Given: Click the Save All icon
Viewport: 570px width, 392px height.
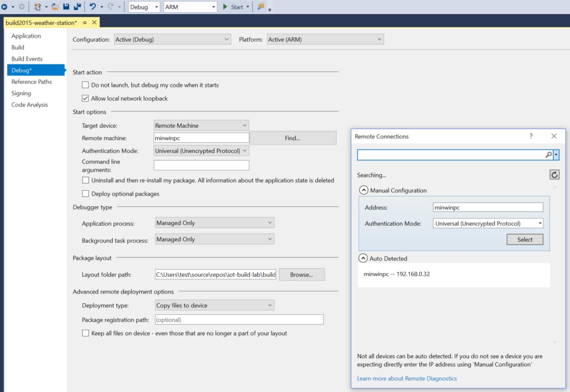Looking at the screenshot, I should tap(77, 7).
